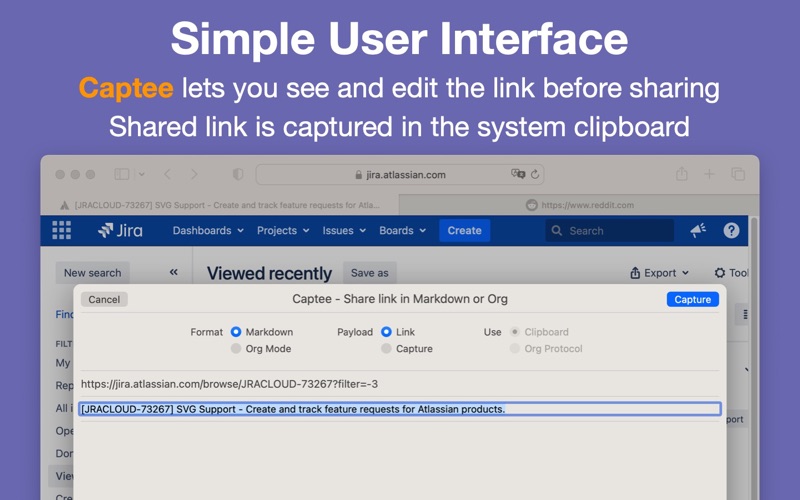Click the selected title text field
Image resolution: width=800 pixels, height=500 pixels.
[x=400, y=409]
